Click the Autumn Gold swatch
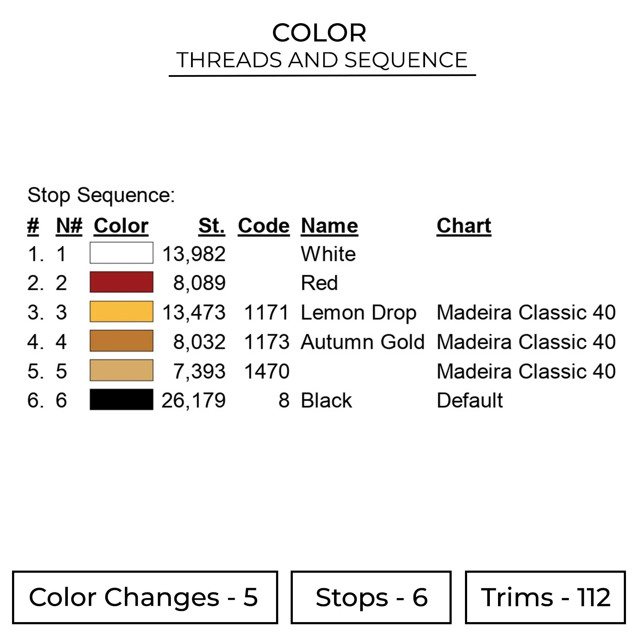This screenshot has height=644, width=644. pyautogui.click(x=121, y=341)
